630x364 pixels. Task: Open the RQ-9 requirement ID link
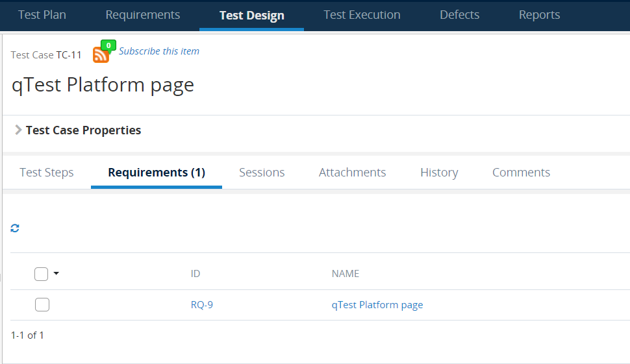coord(201,305)
